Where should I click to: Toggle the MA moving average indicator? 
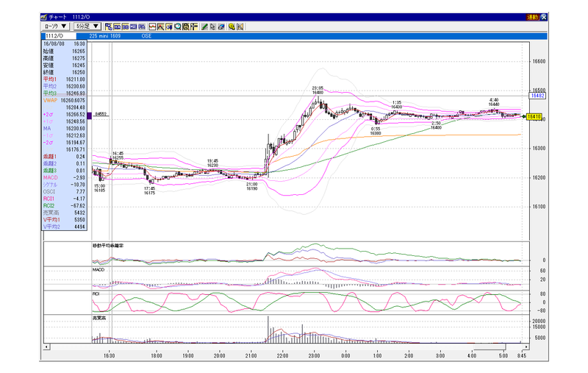pyautogui.click(x=117, y=26)
